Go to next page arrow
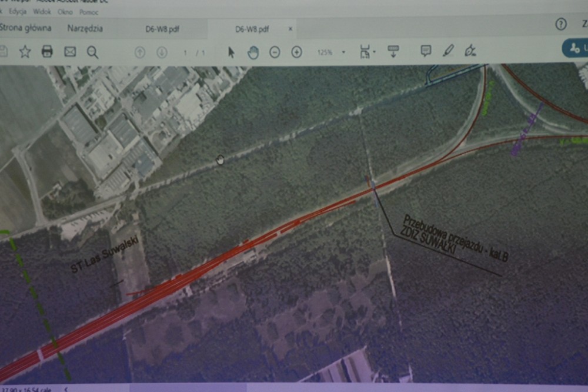Viewport: 588px width, 392px height. pos(162,52)
